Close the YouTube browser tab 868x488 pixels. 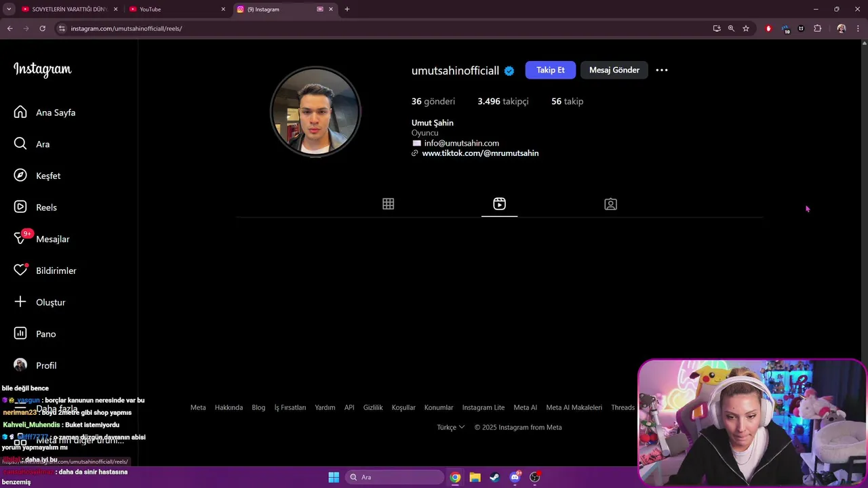[x=223, y=9]
